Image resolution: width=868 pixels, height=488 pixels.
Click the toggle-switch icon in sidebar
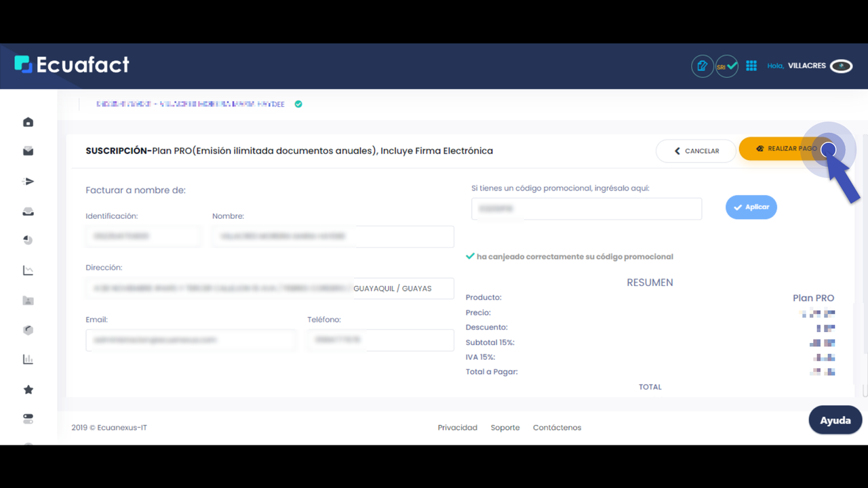28,419
